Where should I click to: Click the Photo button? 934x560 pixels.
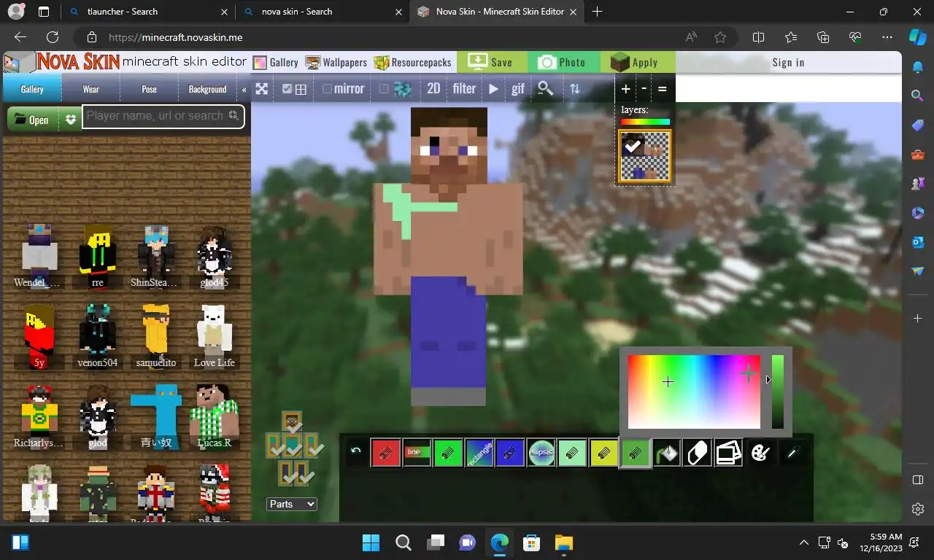click(x=563, y=63)
